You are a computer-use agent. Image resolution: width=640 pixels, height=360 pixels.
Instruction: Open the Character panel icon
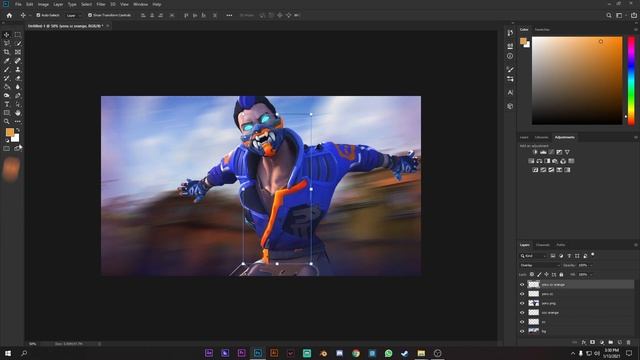[x=510, y=93]
